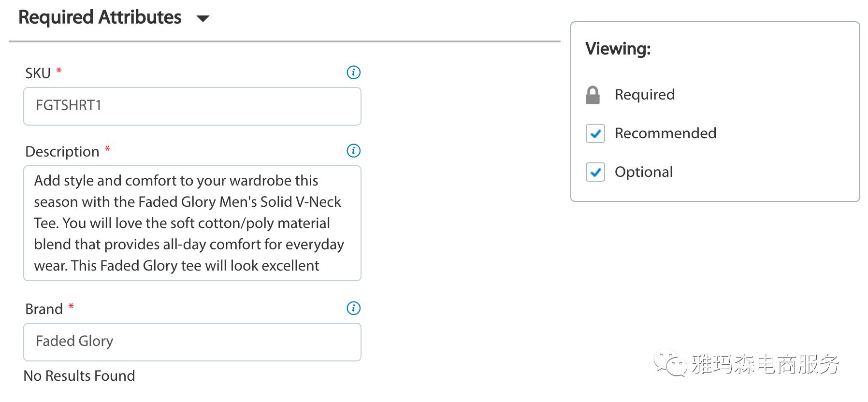Viewport: 868px width, 402px height.
Task: Click the Brand field label
Action: click(44, 309)
